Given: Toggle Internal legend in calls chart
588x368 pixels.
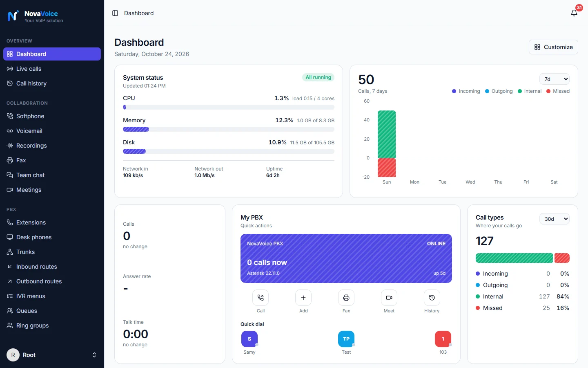Looking at the screenshot, I should (x=530, y=91).
